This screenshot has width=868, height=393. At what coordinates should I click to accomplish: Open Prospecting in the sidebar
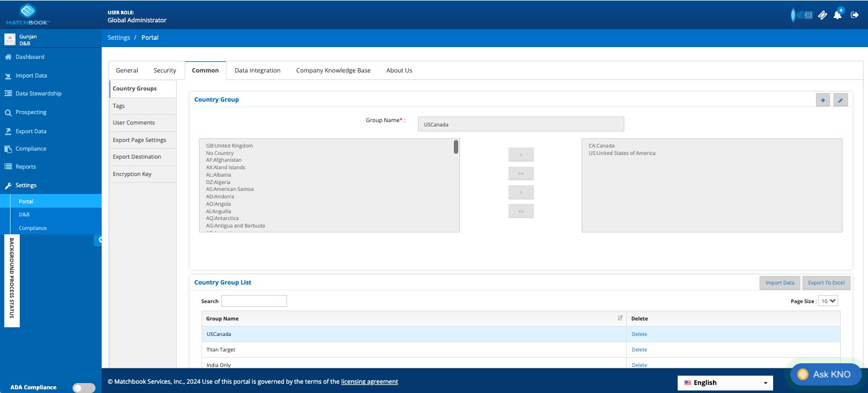pos(31,112)
